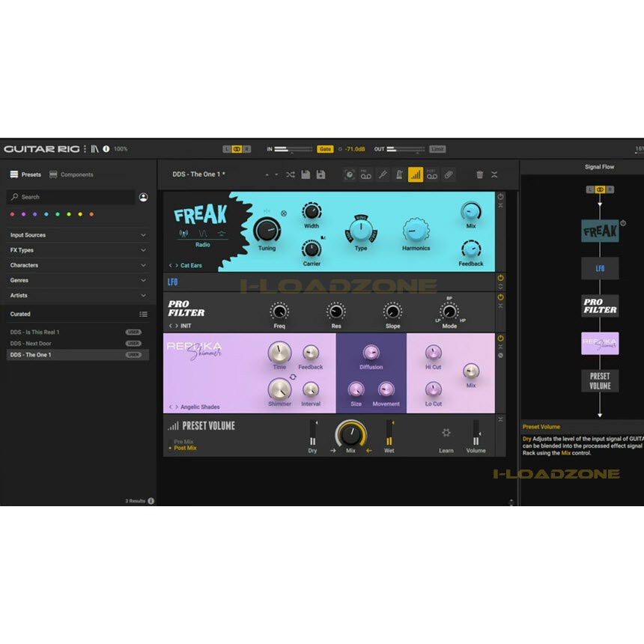Select previous Freak preset chevron
The width and height of the screenshot is (644, 644).
tap(171, 266)
